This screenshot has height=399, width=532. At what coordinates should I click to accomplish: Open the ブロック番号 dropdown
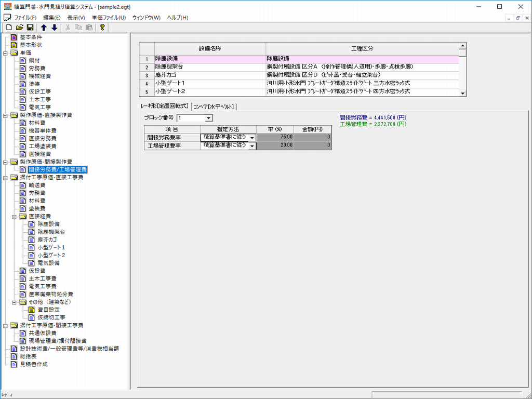click(208, 118)
